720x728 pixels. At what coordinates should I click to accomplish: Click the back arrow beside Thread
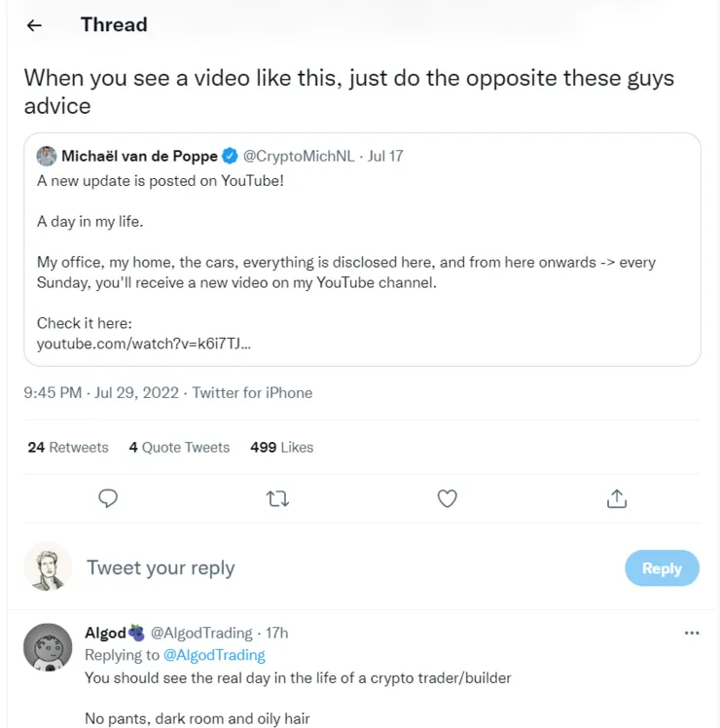point(35,25)
